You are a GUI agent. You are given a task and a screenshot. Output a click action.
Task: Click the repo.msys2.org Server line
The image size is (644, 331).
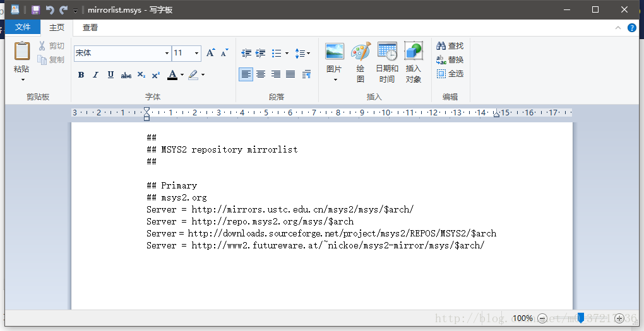pyautogui.click(x=250, y=221)
